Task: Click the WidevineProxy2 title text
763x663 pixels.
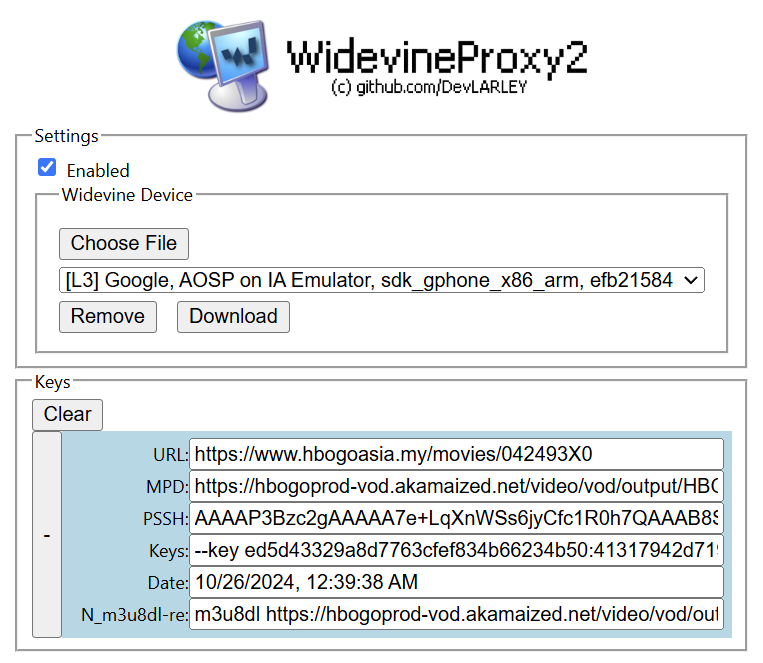Action: click(437, 57)
